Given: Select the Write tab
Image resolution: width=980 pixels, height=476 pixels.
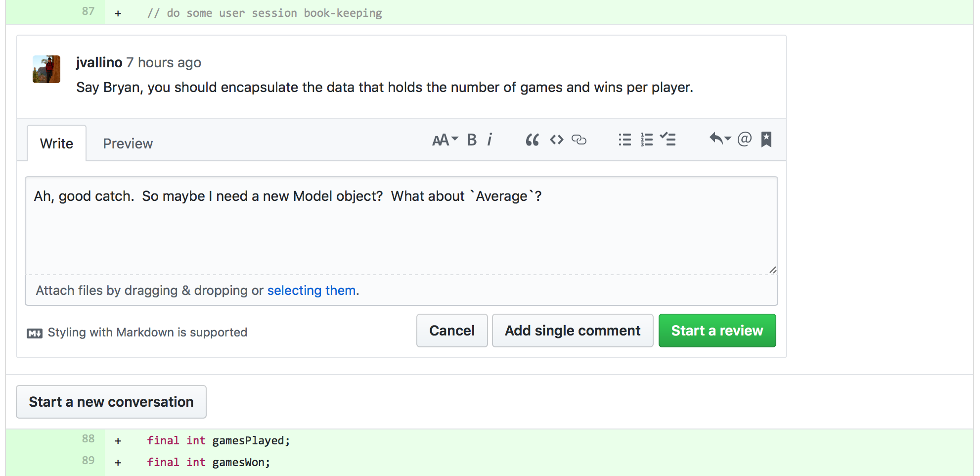Looking at the screenshot, I should [56, 143].
